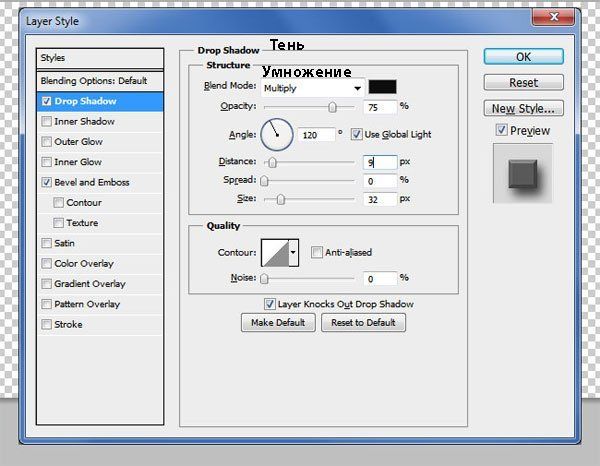Click the Opacity slider handle
Viewport: 600px width, 466px height.
click(x=332, y=107)
